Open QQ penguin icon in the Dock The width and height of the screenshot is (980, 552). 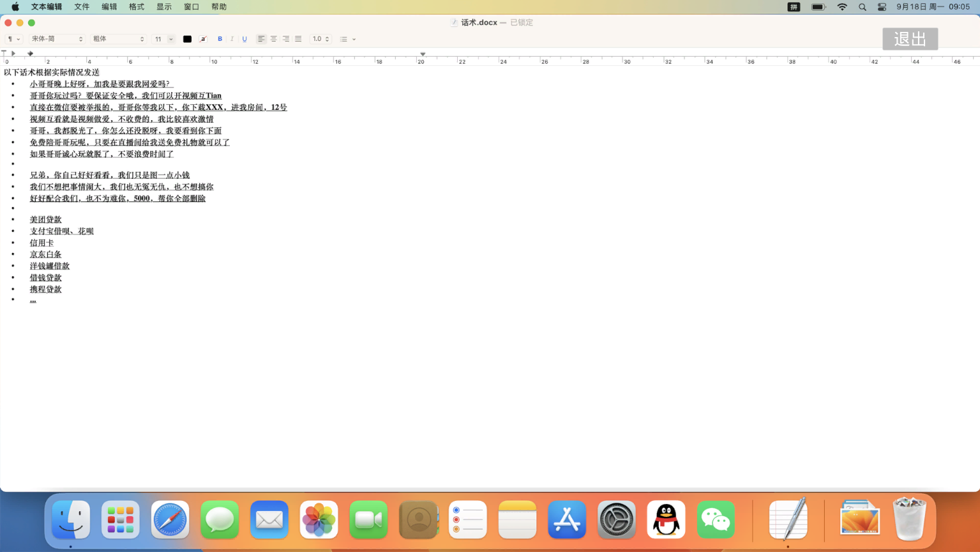click(666, 519)
